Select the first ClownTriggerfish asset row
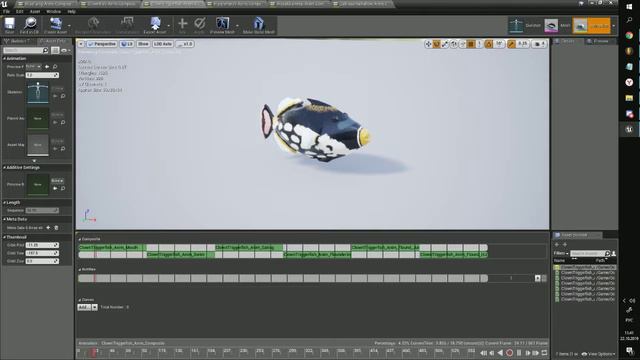 click(x=585, y=268)
